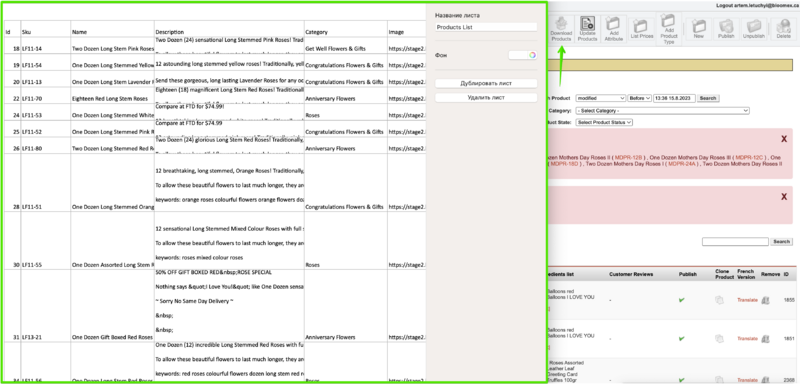Select the cell 'Two Dozen Long Stem Pink Roses'

tap(112, 45)
